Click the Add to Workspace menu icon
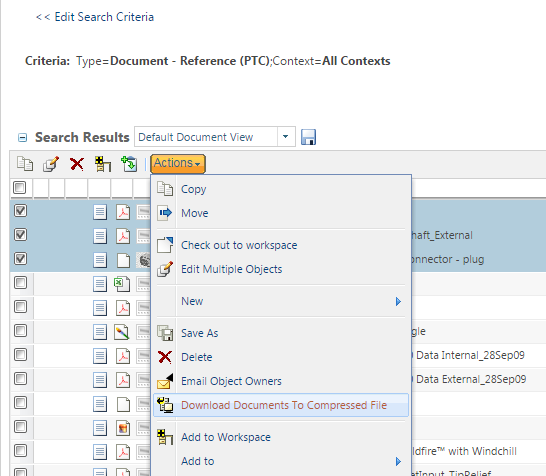The width and height of the screenshot is (546, 476). (x=165, y=437)
